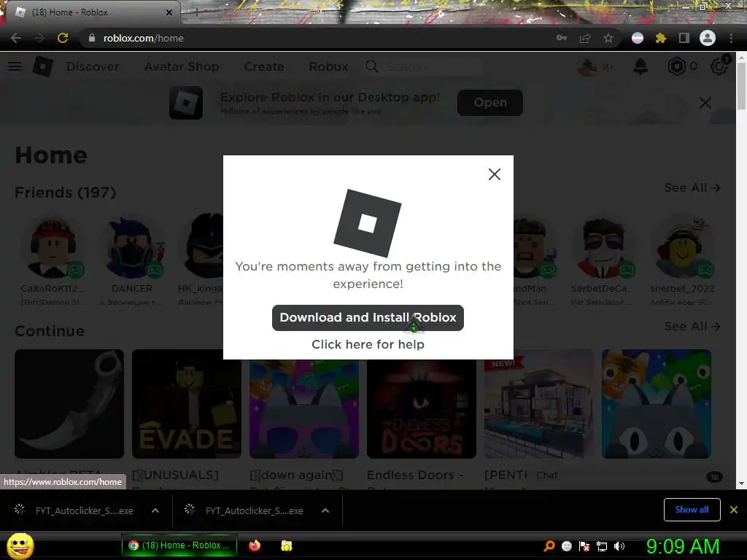Click the taskbar clock 9:09 AM
This screenshot has height=560, width=747.
click(683, 546)
